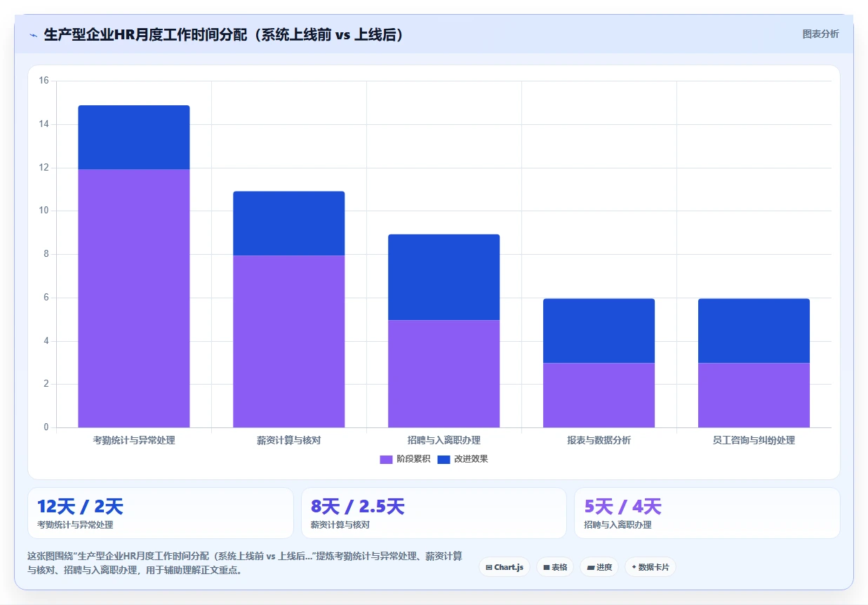This screenshot has height=605, width=868.
Task: Toggle the 改进效果 legend item
Action: tap(462, 459)
